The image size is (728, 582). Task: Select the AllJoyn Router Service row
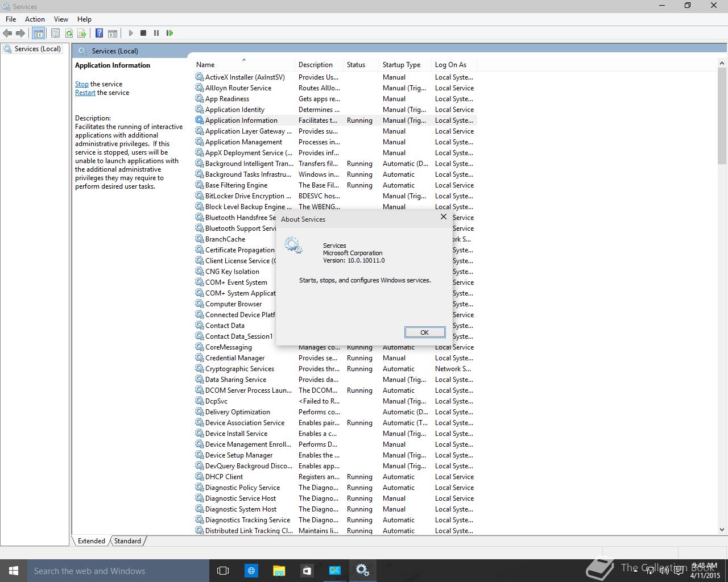click(335, 88)
